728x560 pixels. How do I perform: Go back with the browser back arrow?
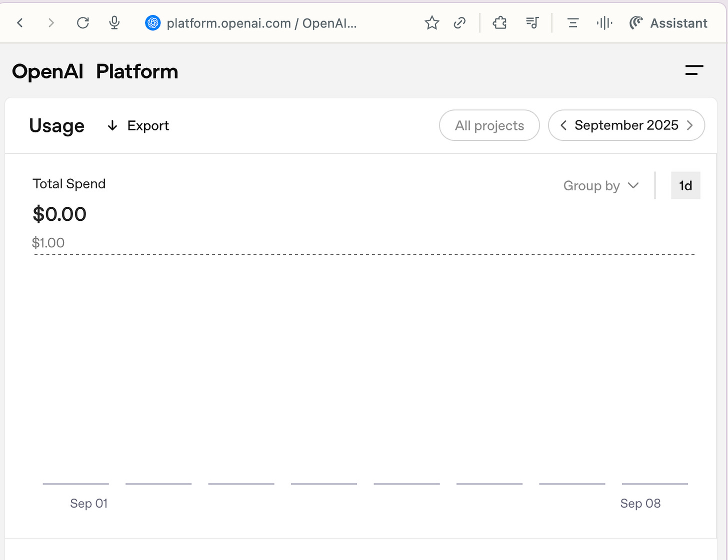20,23
